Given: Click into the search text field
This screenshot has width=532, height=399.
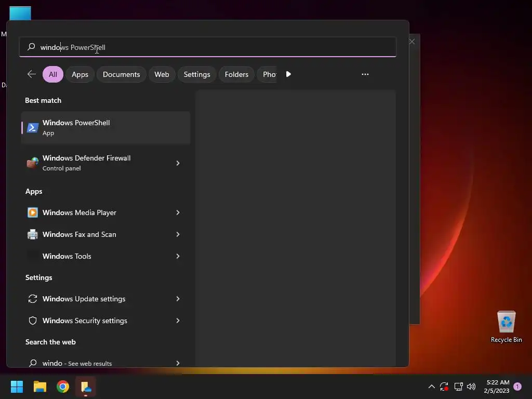Looking at the screenshot, I should [208, 47].
